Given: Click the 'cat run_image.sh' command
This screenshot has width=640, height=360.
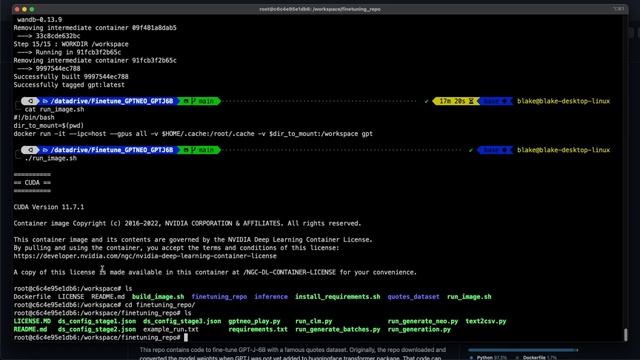Looking at the screenshot, I should [54, 109].
